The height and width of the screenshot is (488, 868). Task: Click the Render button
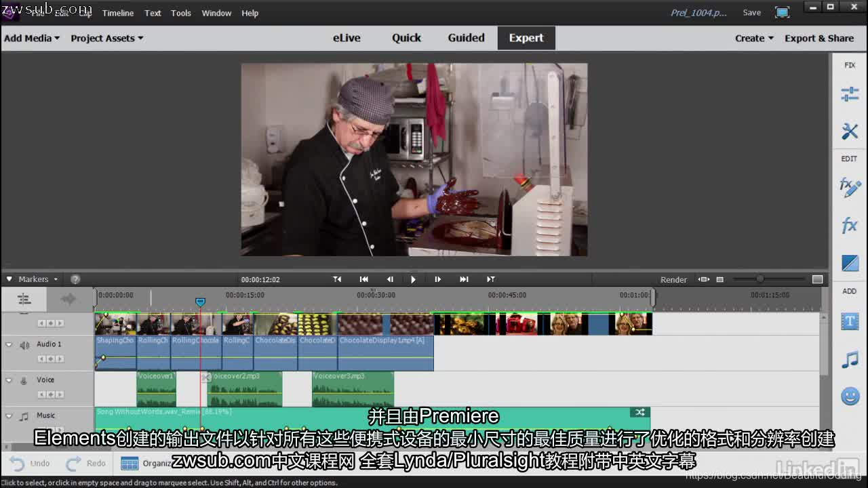(673, 279)
